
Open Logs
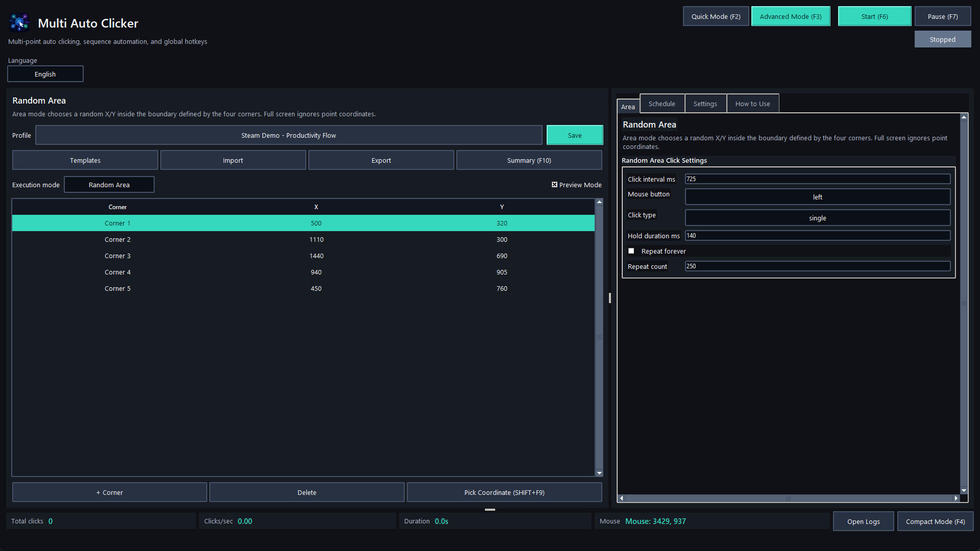click(863, 521)
